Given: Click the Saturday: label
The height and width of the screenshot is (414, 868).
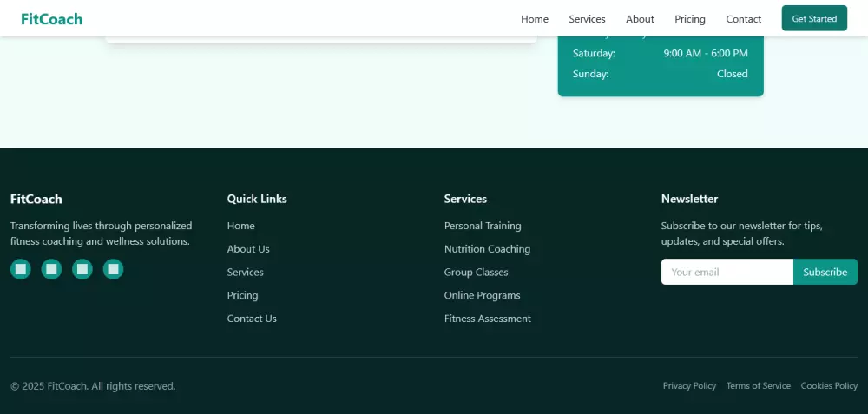Looking at the screenshot, I should coord(594,53).
